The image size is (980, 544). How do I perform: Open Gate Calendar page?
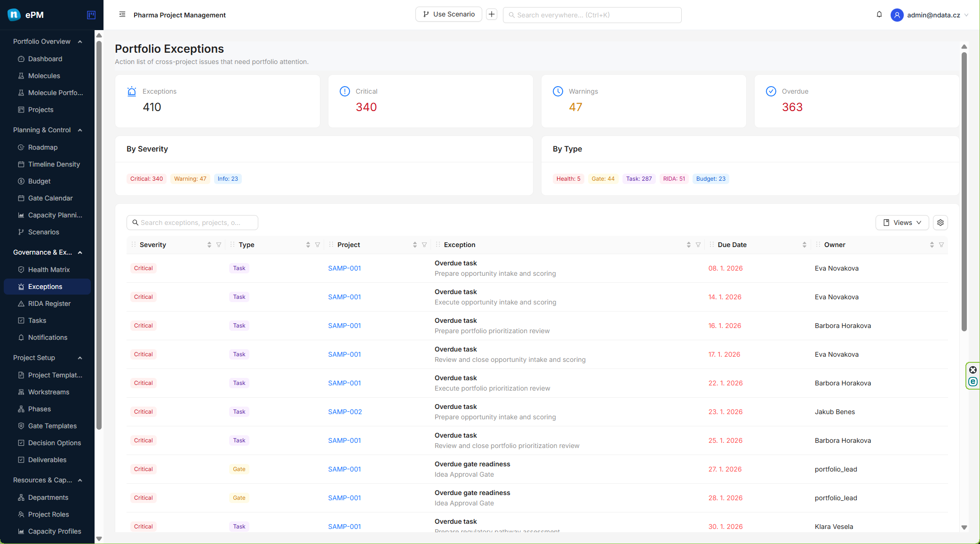tap(47, 198)
